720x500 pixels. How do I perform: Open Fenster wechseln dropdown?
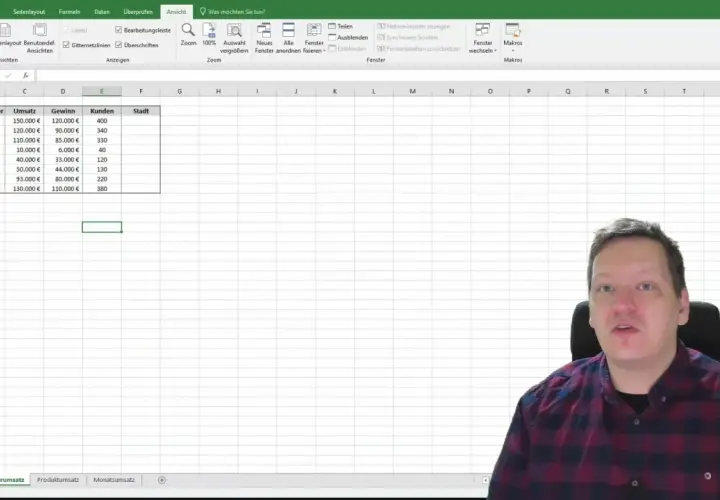point(483,39)
